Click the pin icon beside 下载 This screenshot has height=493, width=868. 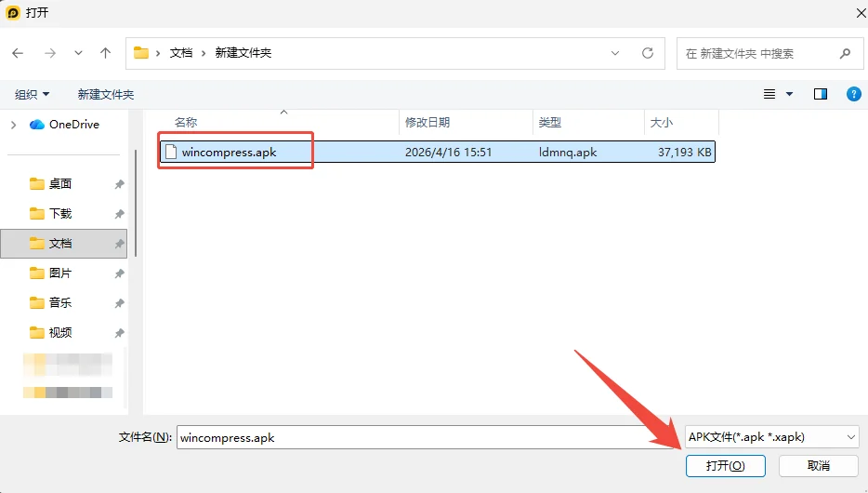click(119, 214)
